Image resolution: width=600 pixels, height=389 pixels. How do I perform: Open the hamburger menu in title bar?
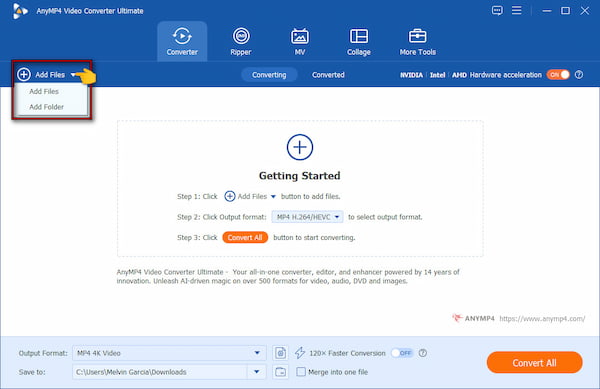[x=517, y=10]
